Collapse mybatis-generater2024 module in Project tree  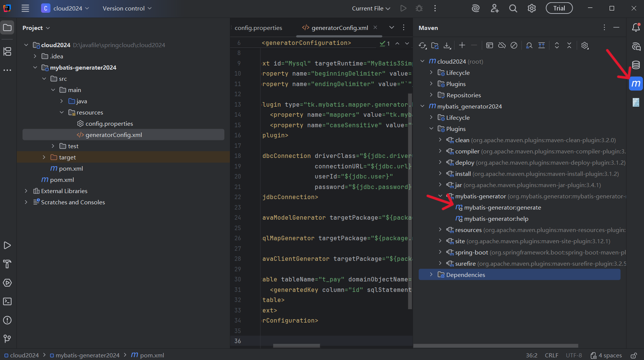point(35,67)
